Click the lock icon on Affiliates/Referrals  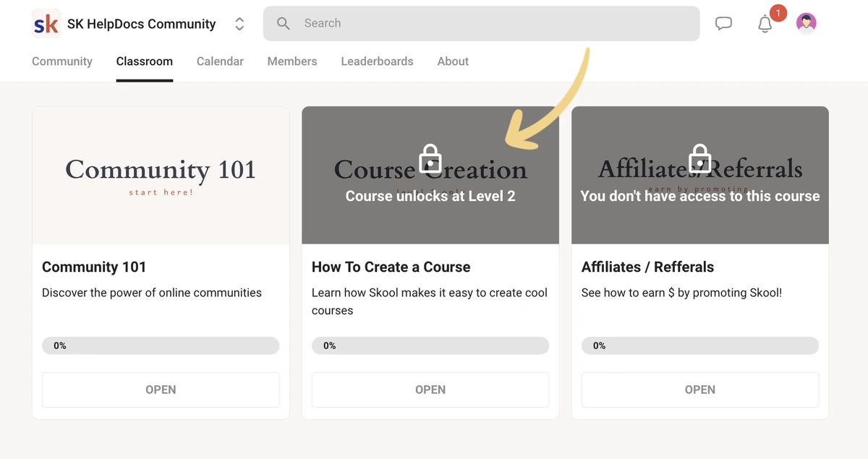pos(700,158)
